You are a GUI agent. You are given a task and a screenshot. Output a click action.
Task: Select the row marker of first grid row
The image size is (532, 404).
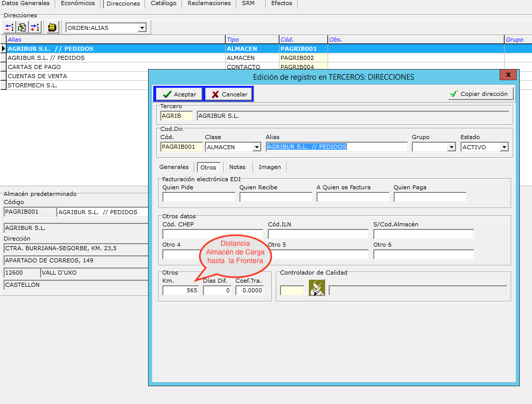click(4, 49)
